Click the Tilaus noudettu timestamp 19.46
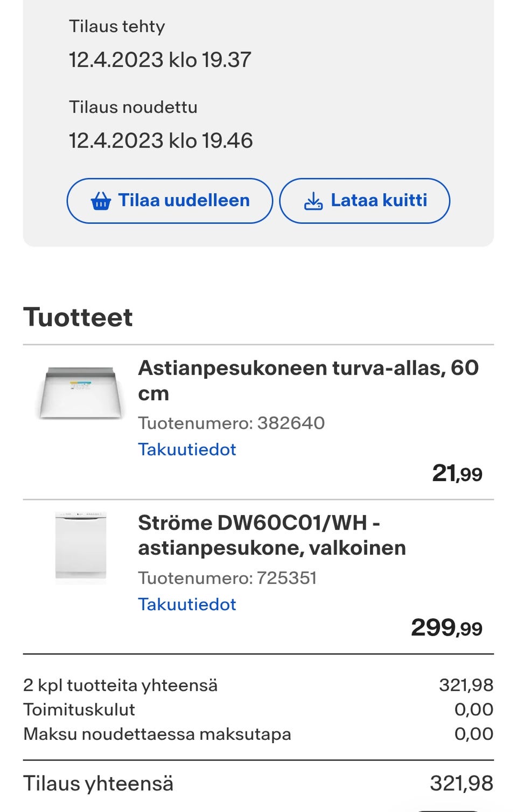Screen dimensions: 517x812 (x=160, y=141)
